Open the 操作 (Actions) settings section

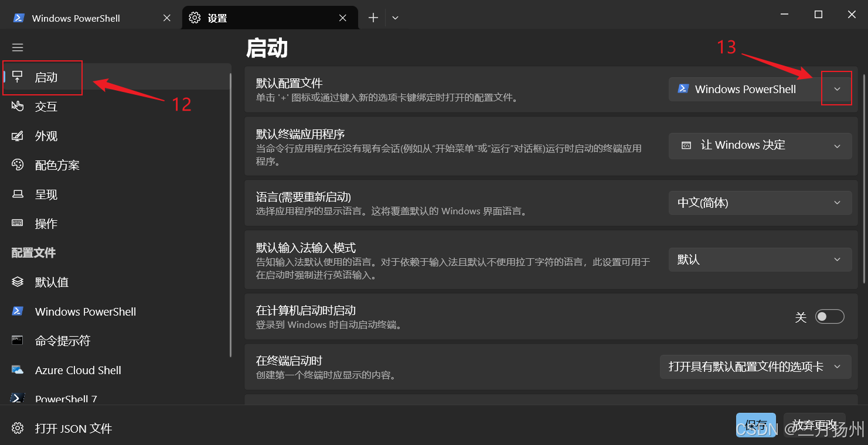[x=46, y=223]
